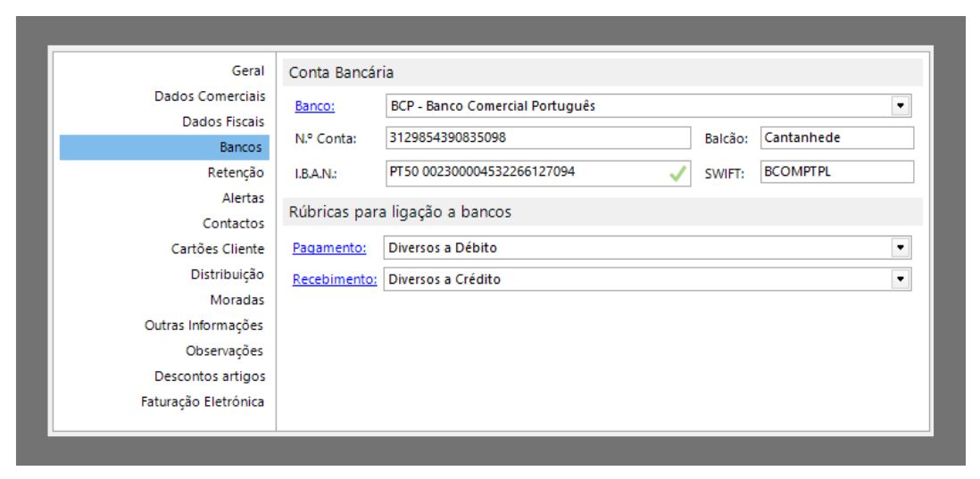Click the Recebimento link

tap(335, 279)
